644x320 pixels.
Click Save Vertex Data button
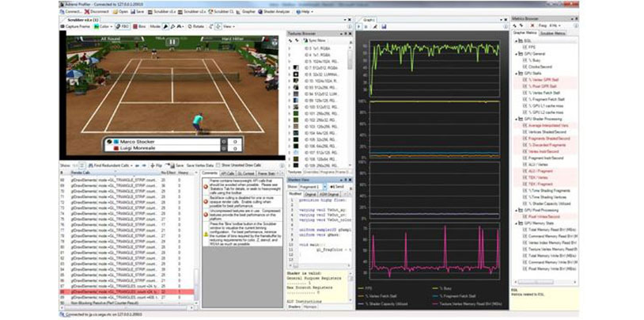click(x=200, y=165)
